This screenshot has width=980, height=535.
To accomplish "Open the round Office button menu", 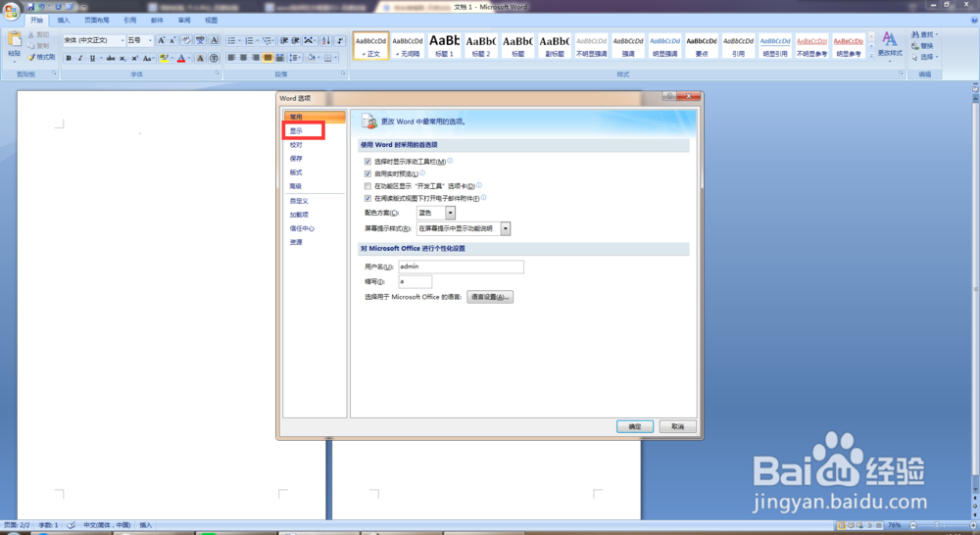I will click(x=11, y=11).
